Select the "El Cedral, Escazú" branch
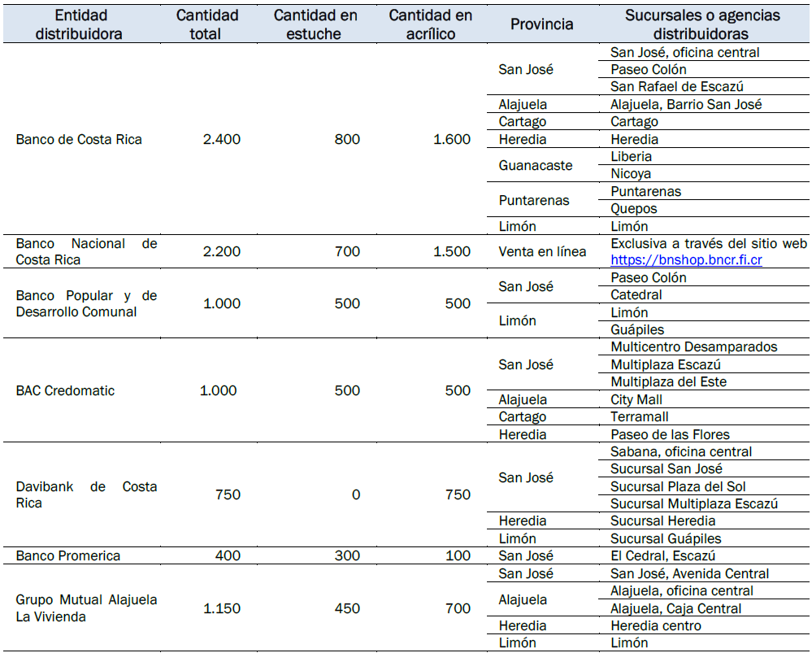This screenshot has width=812, height=653. (x=663, y=555)
